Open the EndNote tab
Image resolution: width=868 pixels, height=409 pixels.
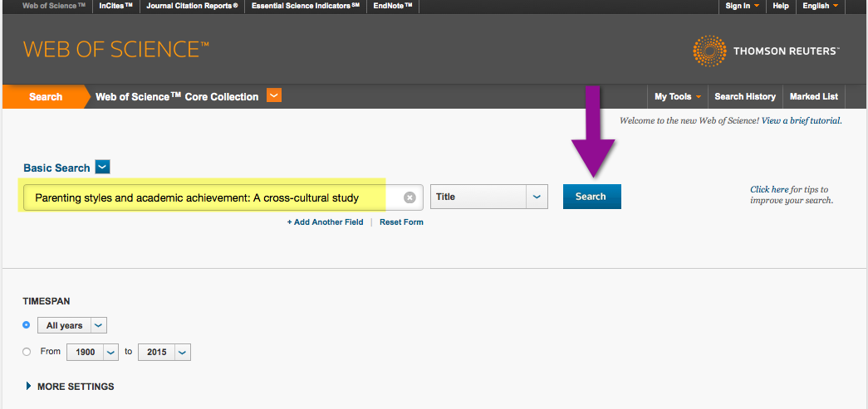tap(393, 6)
